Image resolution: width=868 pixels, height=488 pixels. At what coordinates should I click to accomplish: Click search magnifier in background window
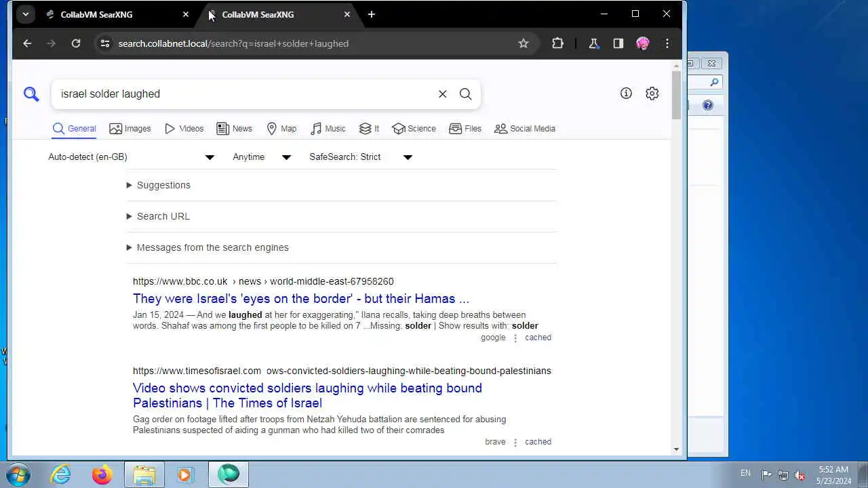click(x=714, y=82)
